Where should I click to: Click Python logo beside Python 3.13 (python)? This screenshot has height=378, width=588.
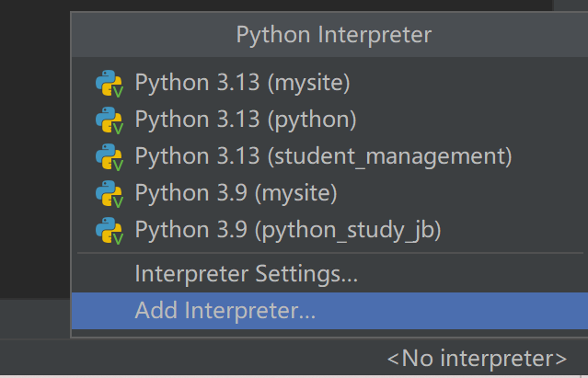108,120
